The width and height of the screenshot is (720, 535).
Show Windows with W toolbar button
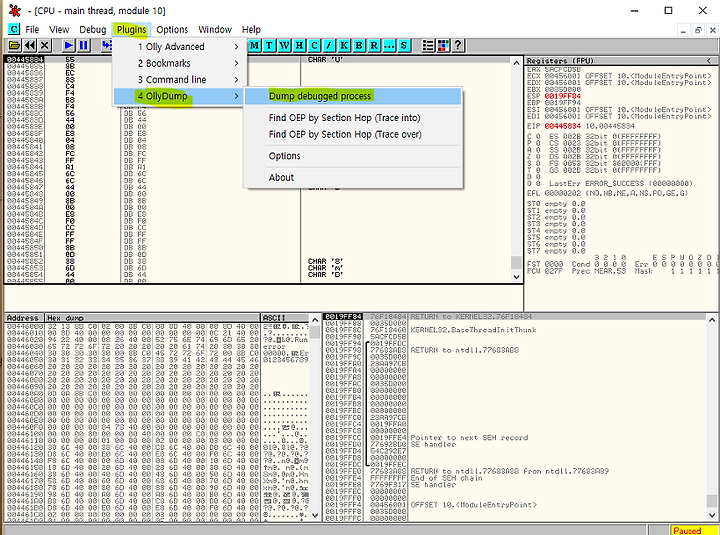click(x=284, y=45)
